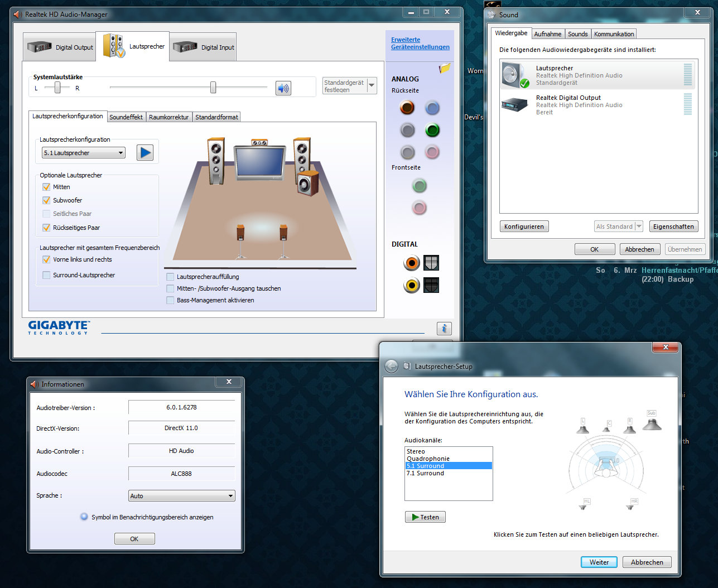Toggle Vorne links und rechts checkbox
The image size is (718, 588).
[46, 259]
